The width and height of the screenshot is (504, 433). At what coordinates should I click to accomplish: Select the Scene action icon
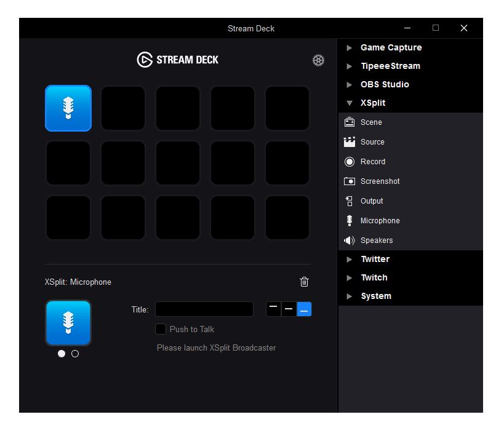click(350, 122)
